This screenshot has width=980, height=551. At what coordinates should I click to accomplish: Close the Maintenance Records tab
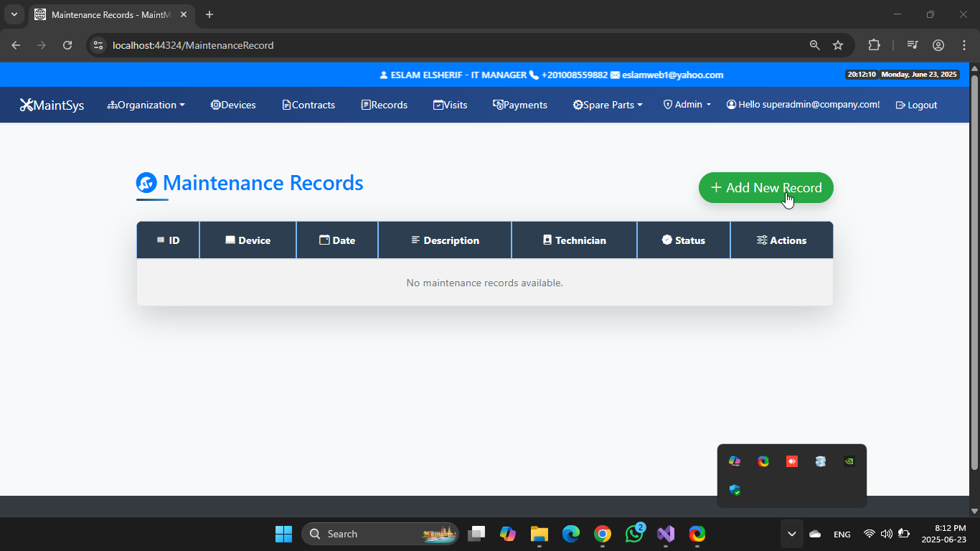184,14
